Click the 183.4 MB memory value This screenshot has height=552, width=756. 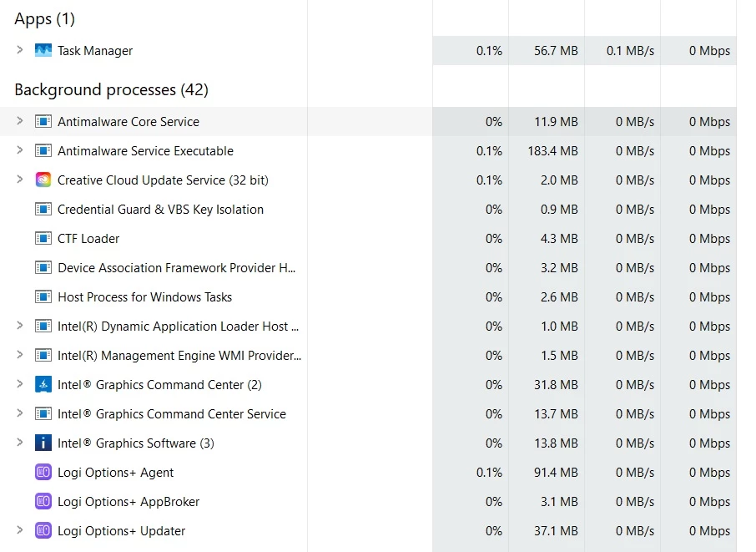point(552,151)
